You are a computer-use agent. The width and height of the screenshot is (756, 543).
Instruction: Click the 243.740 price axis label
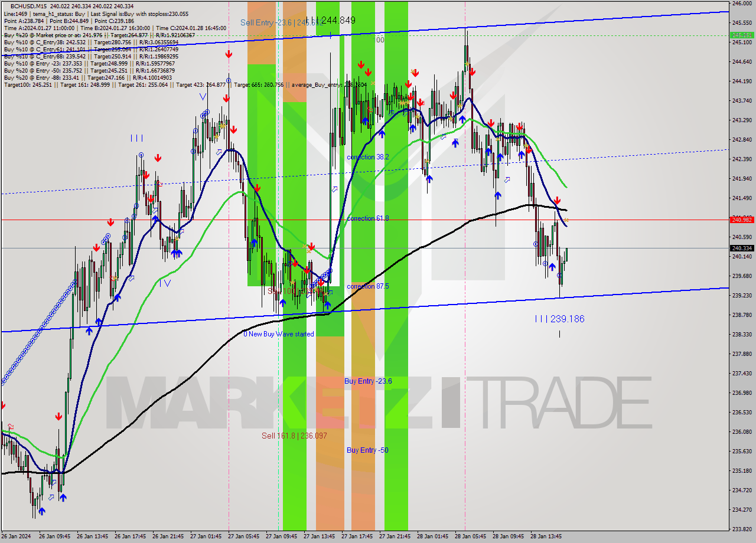coord(742,100)
